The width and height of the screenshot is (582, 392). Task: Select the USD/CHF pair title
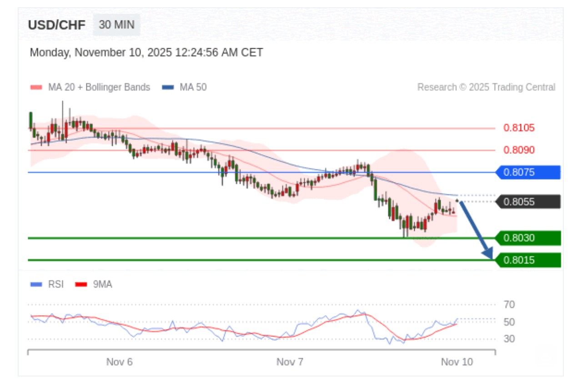56,25
